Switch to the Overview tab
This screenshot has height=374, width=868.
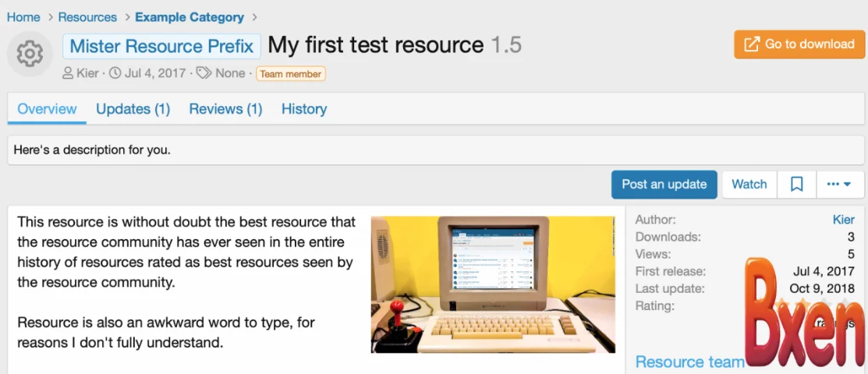[47, 109]
